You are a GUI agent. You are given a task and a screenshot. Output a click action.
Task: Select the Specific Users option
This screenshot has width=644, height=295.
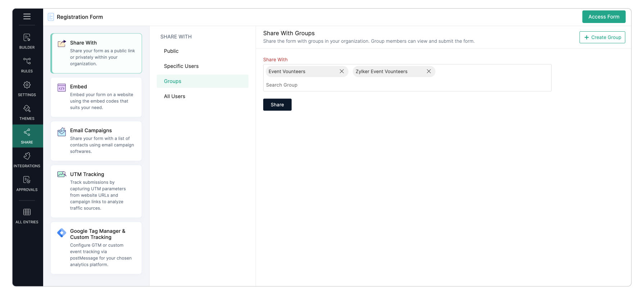[x=202, y=66]
